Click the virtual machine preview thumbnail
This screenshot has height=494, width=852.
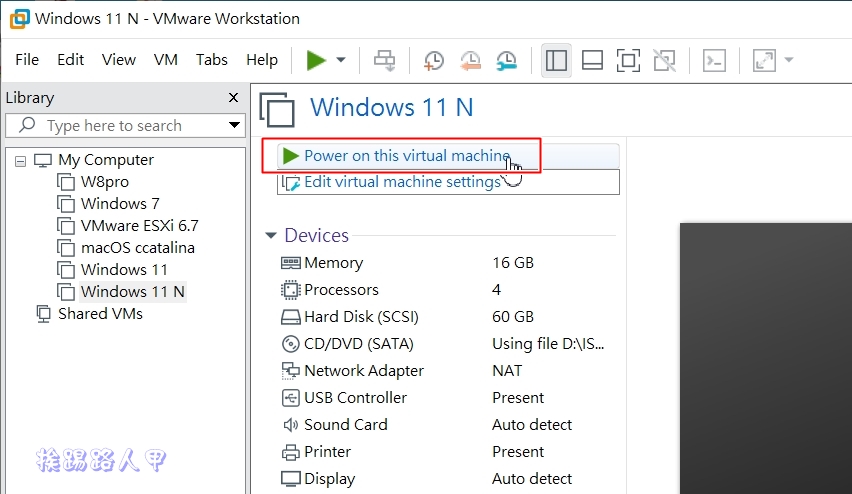(766, 358)
